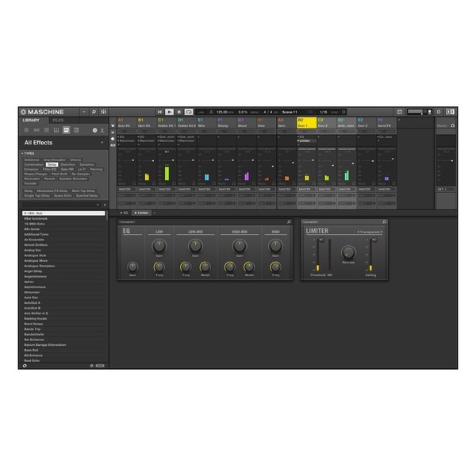Clear the browser search field with X
Screen dimensions: 476x476
98,205
